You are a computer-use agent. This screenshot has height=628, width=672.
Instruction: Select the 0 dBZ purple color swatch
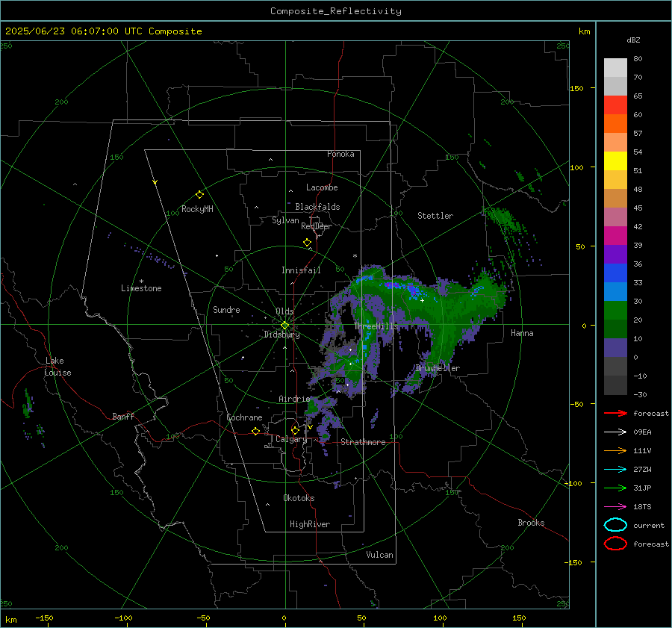[x=615, y=348]
